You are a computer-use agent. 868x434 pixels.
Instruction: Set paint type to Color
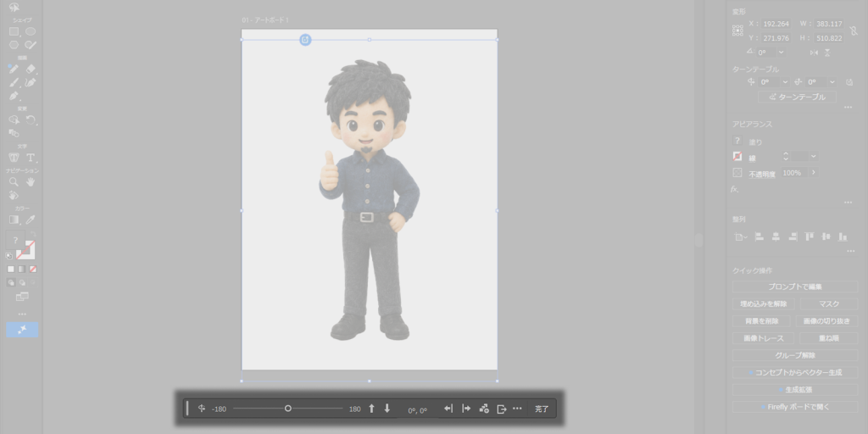coord(10,269)
